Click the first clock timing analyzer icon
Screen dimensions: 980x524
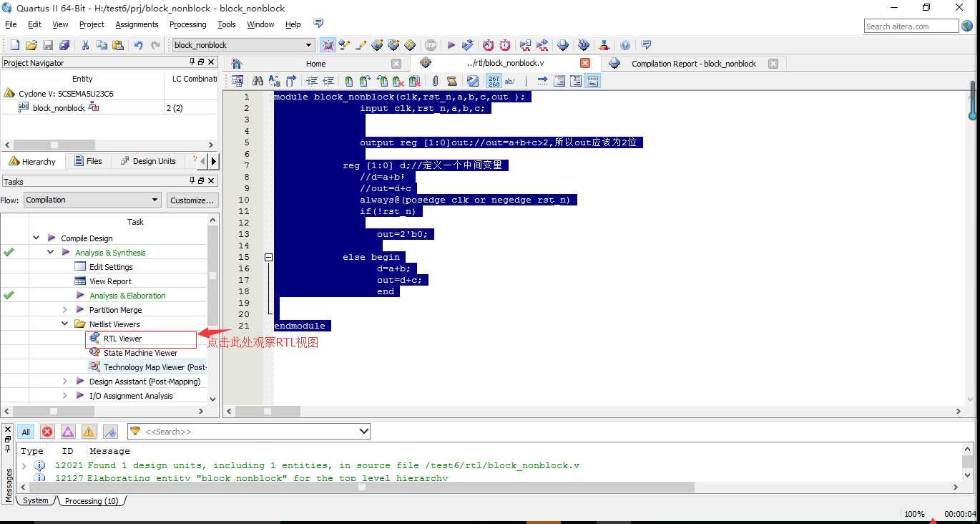[x=488, y=45]
